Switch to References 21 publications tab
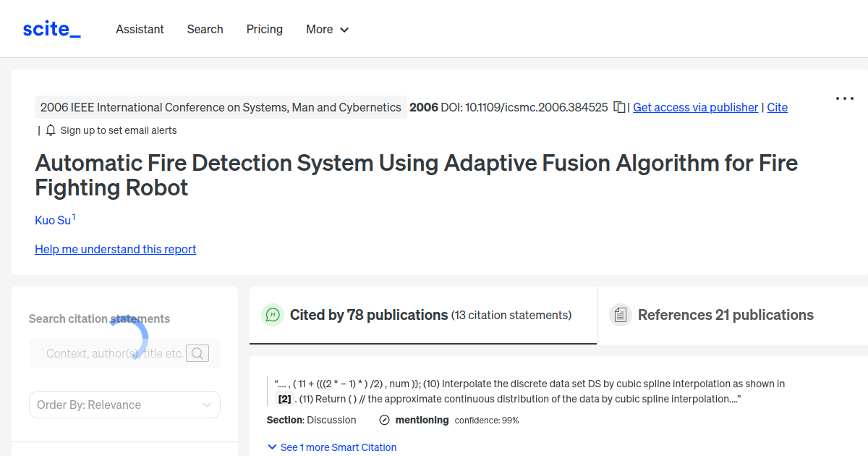Viewport: 868px width, 456px height. pyautogui.click(x=726, y=314)
